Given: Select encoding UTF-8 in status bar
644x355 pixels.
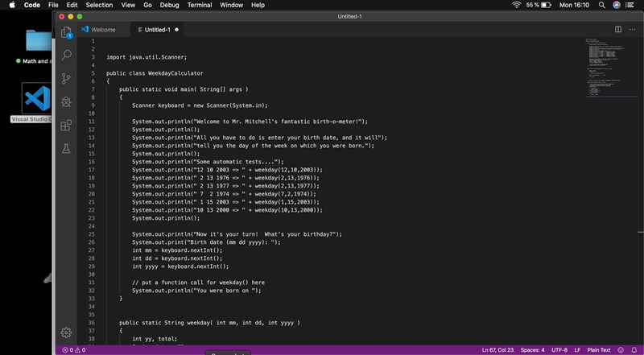Looking at the screenshot, I should [559, 350].
